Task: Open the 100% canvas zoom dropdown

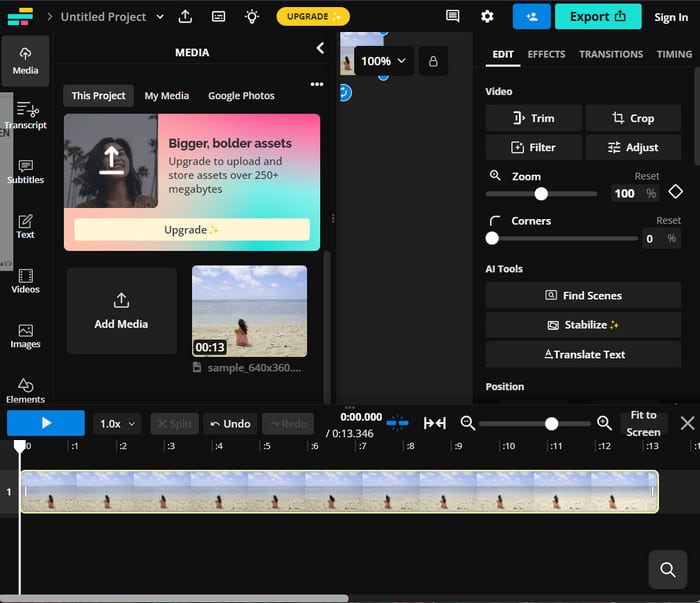Action: tap(383, 61)
